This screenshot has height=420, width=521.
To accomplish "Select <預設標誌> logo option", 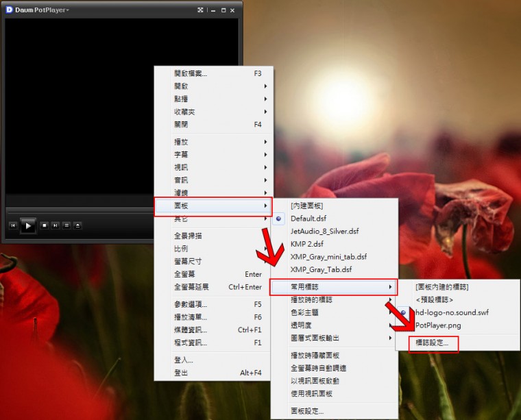I will tap(458, 300).
